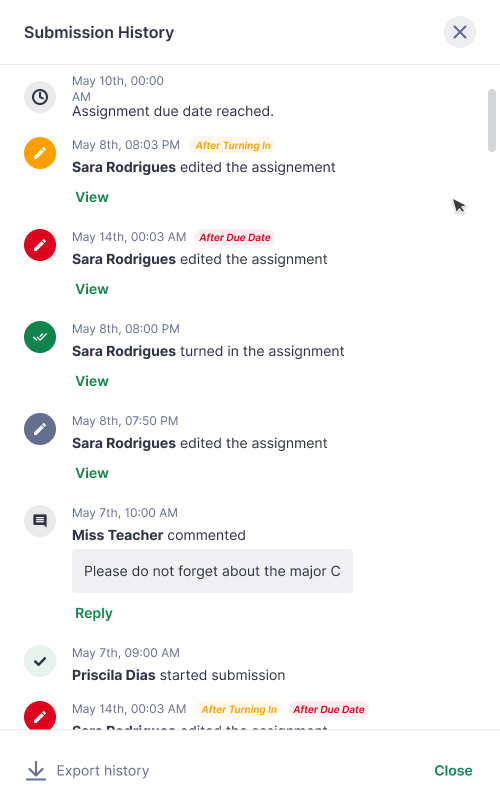Click the checkmark icon for started submission
This screenshot has width=500, height=810.
click(40, 661)
